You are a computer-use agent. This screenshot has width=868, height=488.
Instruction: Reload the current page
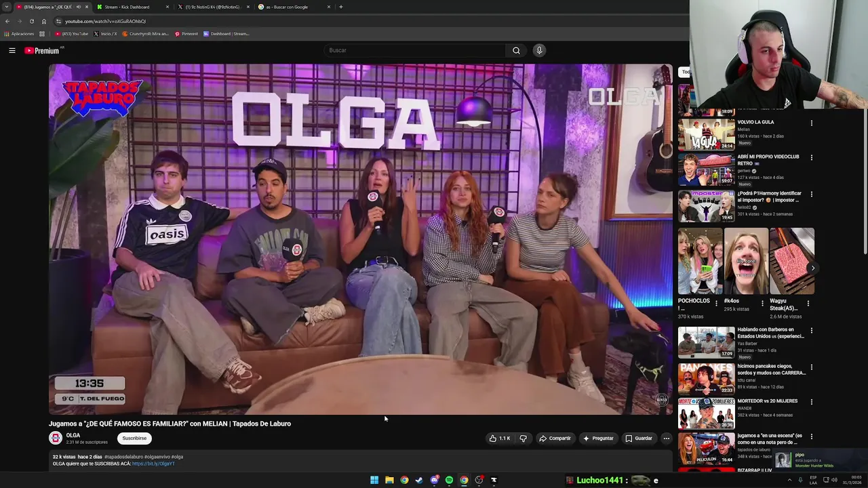31,21
